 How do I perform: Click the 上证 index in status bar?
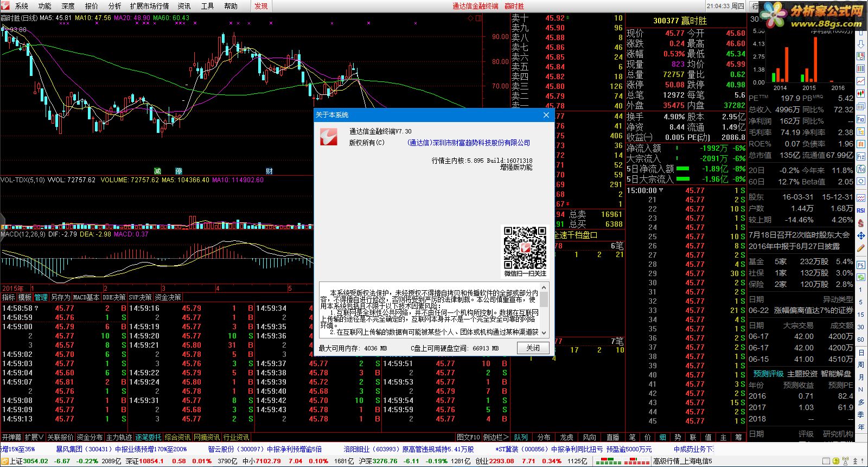[x=29, y=461]
